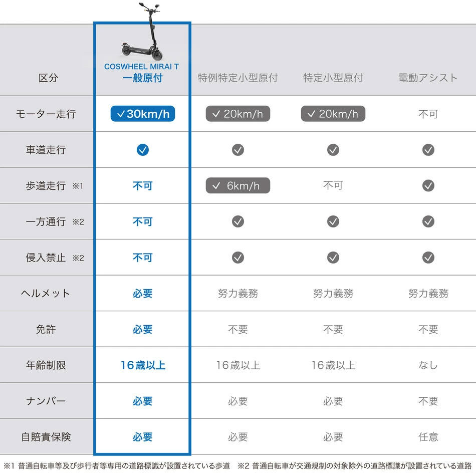Click 侵入禁止 checkmark under 特定小型原付

coord(333,258)
